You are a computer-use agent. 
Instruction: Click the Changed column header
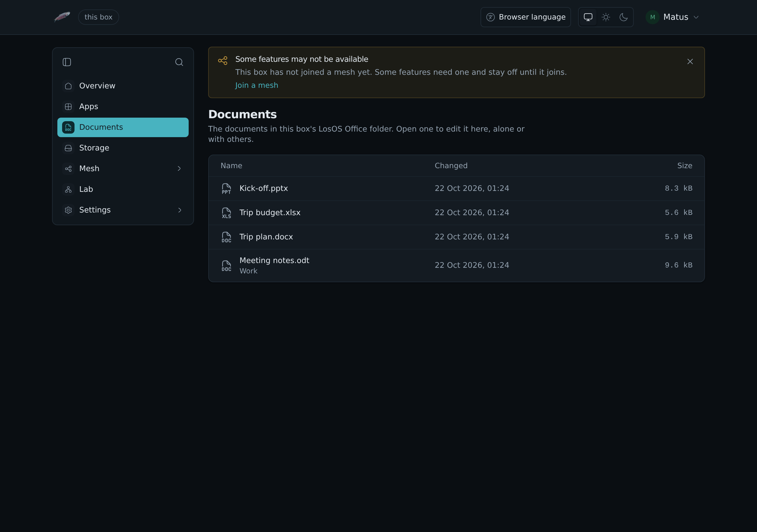(451, 166)
